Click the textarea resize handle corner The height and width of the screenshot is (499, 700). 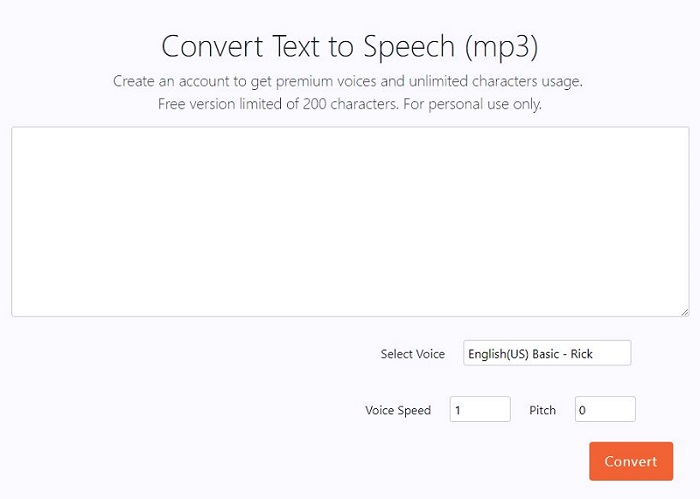[684, 311]
